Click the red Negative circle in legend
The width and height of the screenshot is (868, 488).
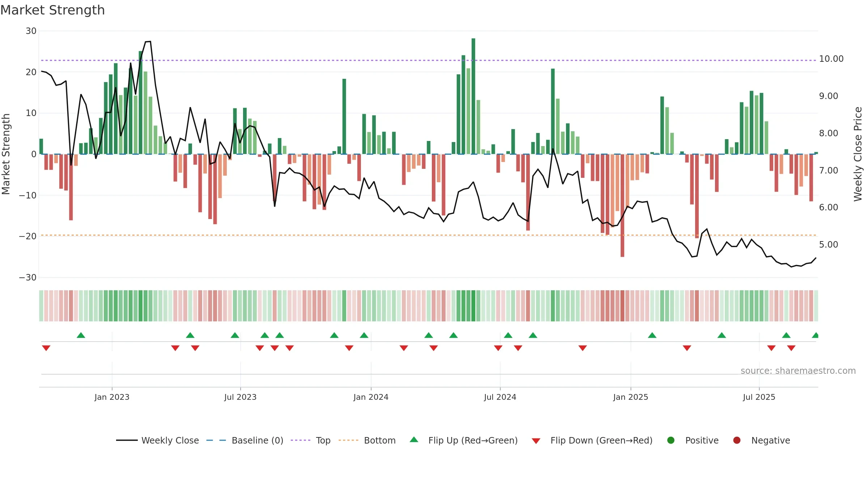pos(737,440)
